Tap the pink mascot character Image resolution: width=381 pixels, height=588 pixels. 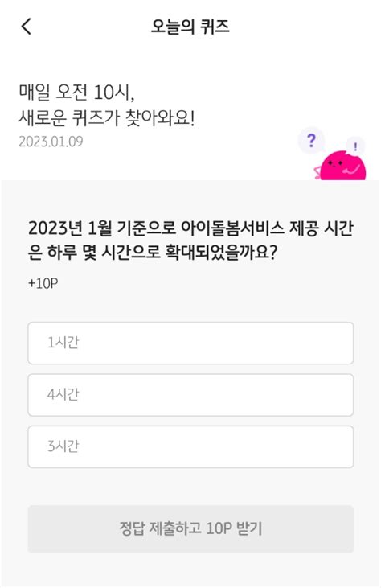click(340, 165)
